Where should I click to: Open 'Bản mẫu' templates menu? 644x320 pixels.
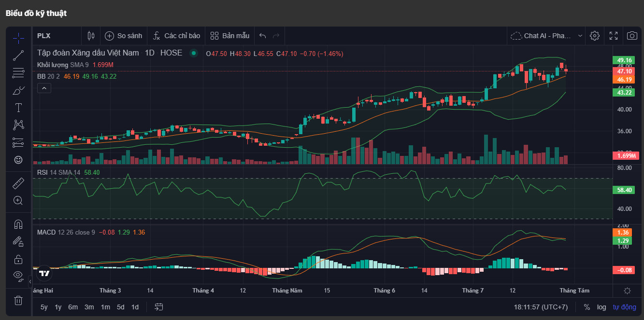[230, 36]
